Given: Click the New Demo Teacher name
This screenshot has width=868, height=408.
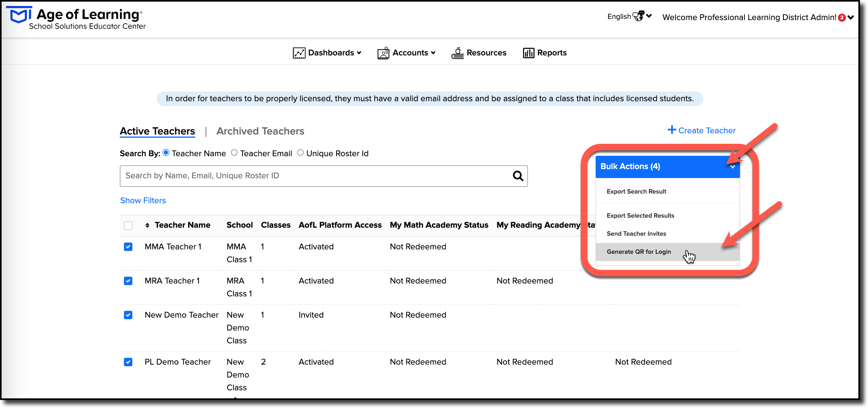Looking at the screenshot, I should pos(181,315).
